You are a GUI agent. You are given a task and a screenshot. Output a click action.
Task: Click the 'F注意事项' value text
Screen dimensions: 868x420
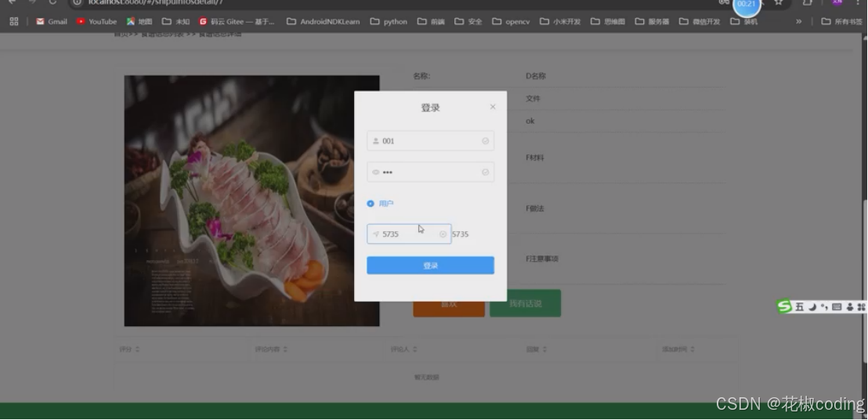pos(542,259)
